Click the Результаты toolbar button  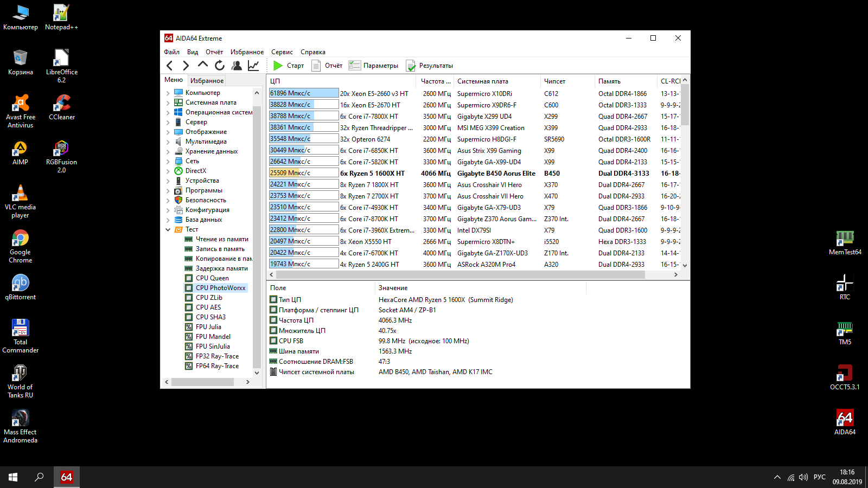click(430, 66)
